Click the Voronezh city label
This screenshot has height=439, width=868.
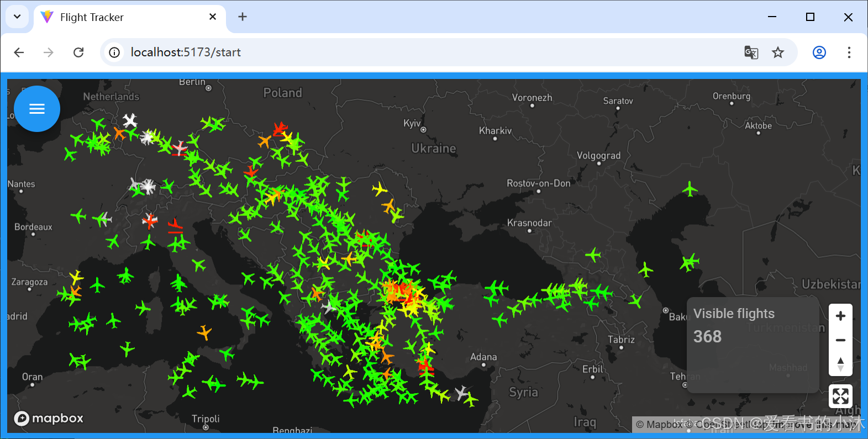[x=532, y=98]
